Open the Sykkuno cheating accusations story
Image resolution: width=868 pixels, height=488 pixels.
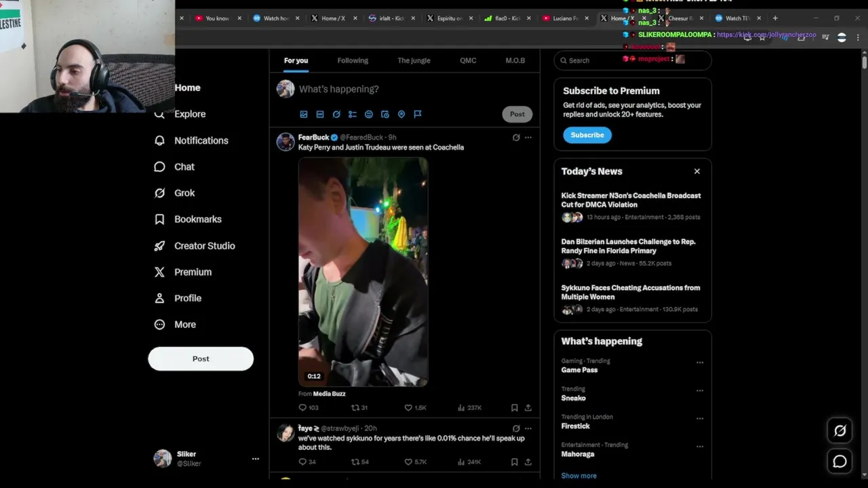click(x=633, y=299)
